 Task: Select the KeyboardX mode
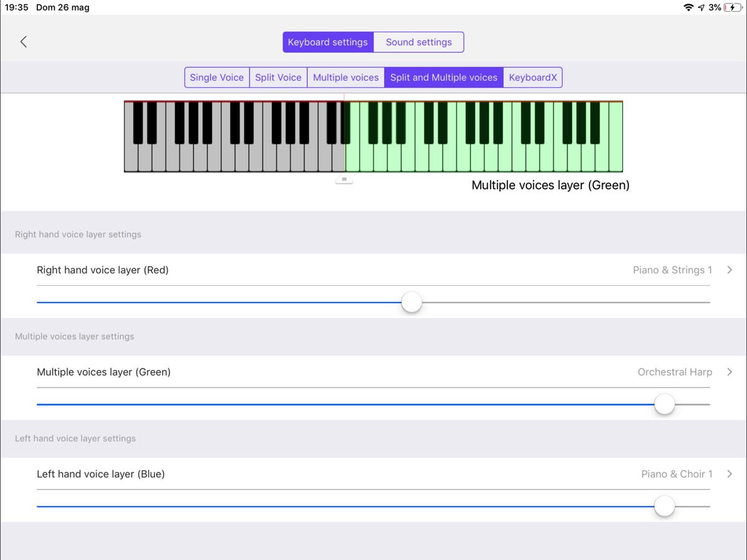pos(533,78)
